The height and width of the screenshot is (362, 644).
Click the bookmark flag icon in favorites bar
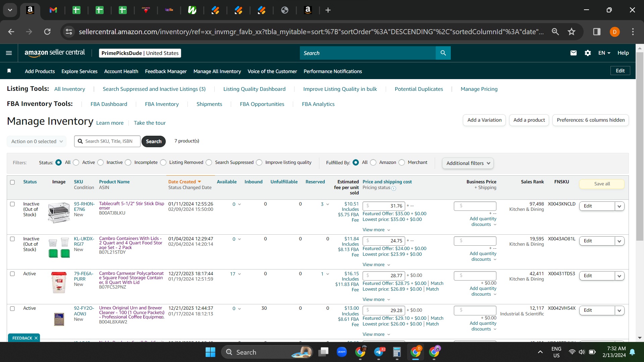pyautogui.click(x=9, y=71)
